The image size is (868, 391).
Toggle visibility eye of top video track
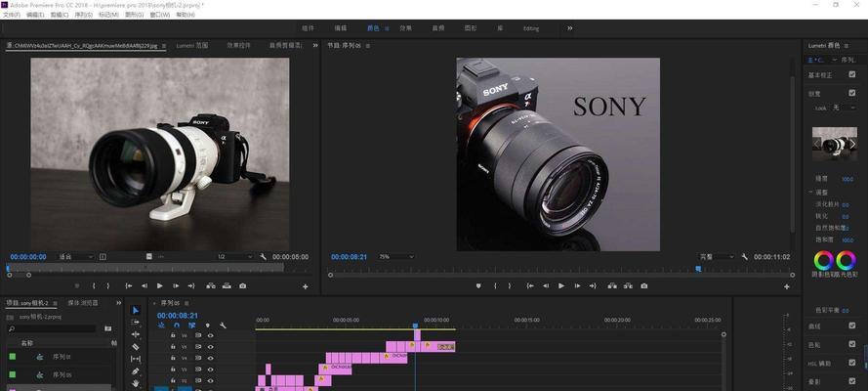(x=210, y=335)
